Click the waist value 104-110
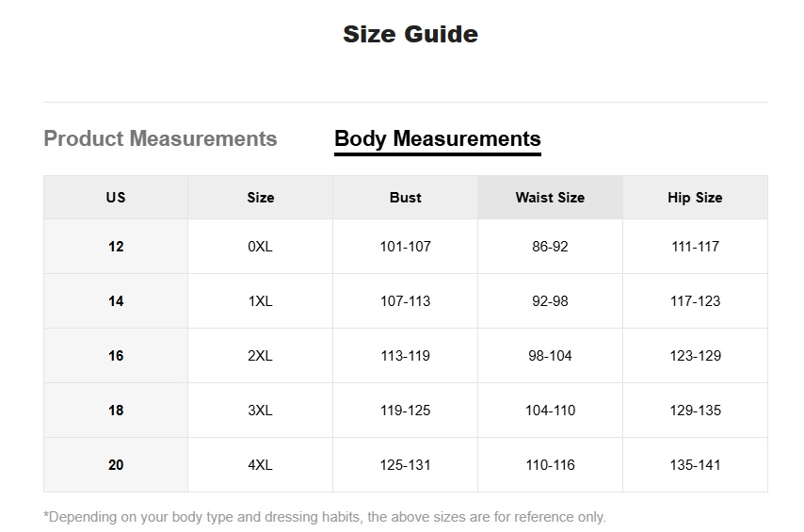This screenshot has height=532, width=804. coord(550,411)
